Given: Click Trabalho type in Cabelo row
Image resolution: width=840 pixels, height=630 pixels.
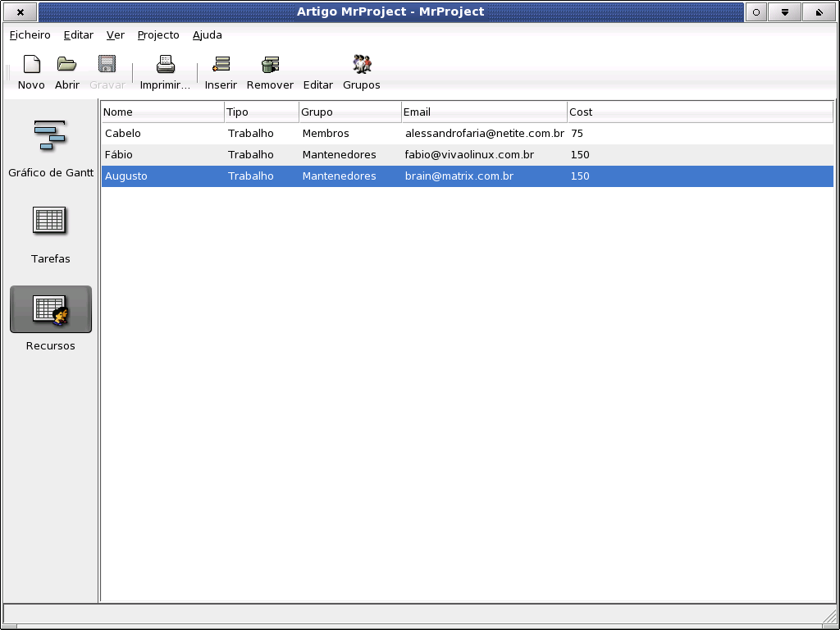Looking at the screenshot, I should (251, 134).
